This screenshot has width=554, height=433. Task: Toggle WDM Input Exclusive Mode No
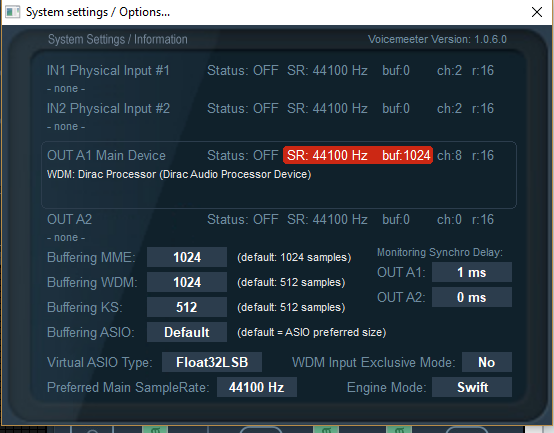click(x=487, y=362)
